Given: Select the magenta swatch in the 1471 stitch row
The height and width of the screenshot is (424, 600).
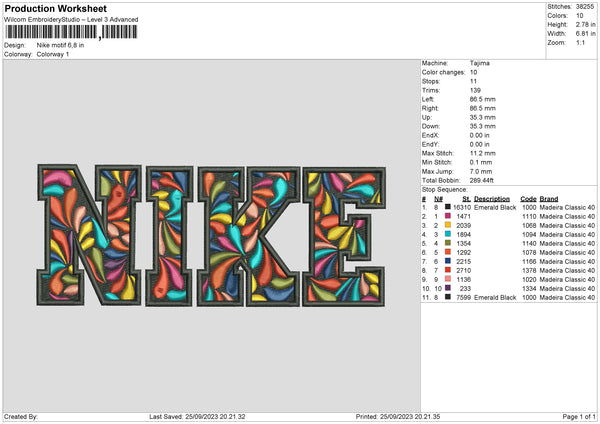Looking at the screenshot, I should pos(447,216).
